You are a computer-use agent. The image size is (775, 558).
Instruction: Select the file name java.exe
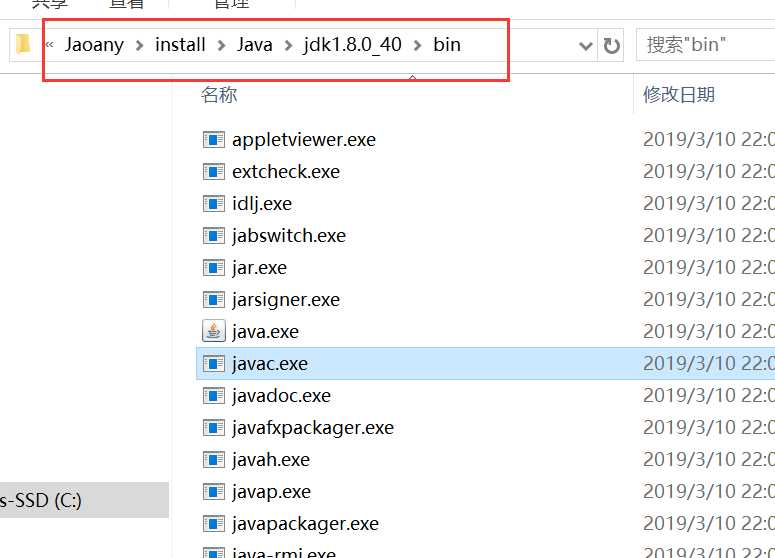(265, 332)
